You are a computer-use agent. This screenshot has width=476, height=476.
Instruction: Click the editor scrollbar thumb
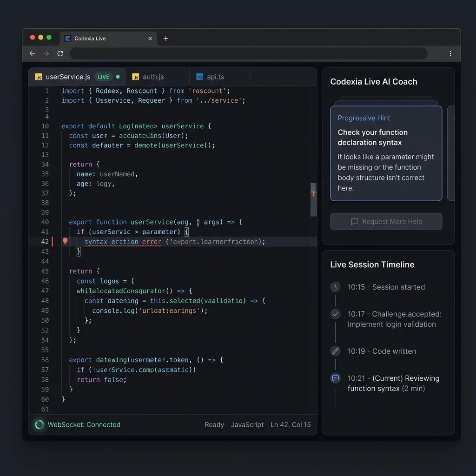pyautogui.click(x=314, y=199)
